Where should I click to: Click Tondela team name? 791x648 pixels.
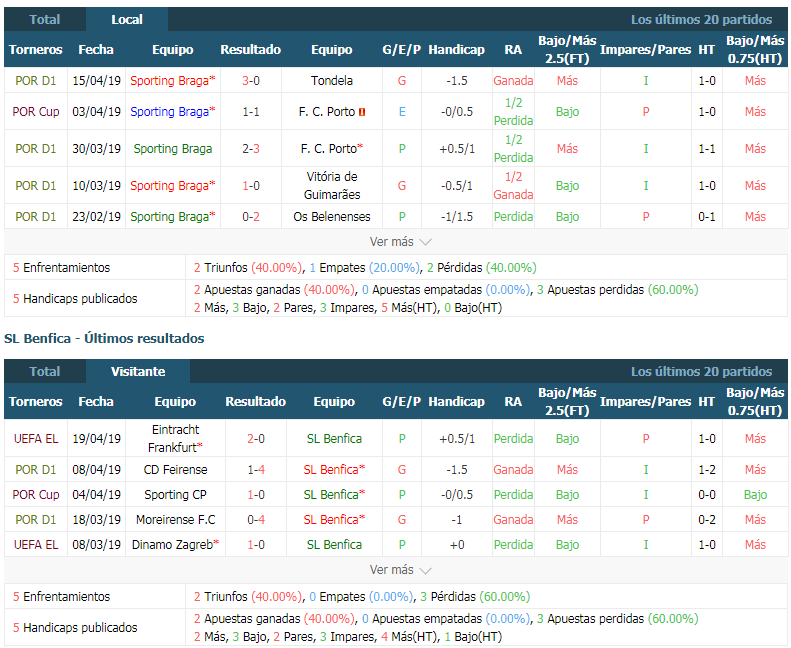pyautogui.click(x=331, y=81)
